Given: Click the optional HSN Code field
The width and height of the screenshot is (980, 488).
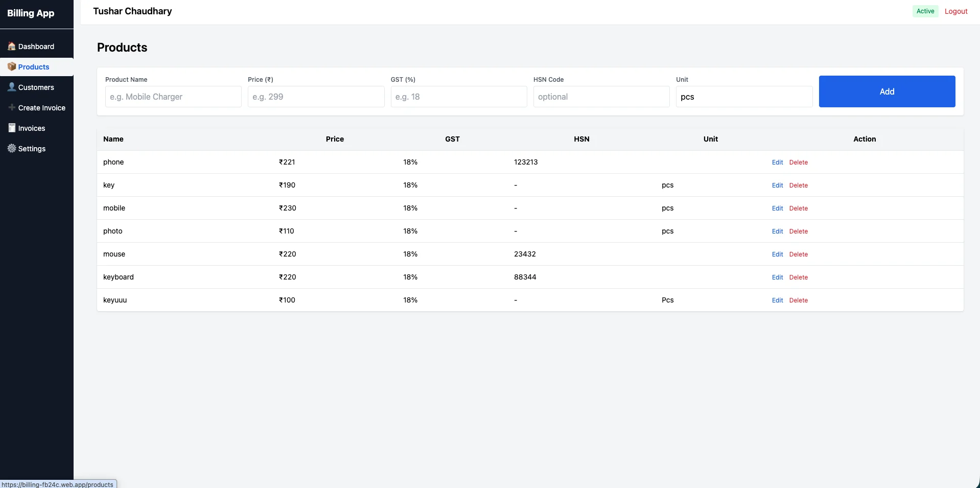Looking at the screenshot, I should coord(601,97).
